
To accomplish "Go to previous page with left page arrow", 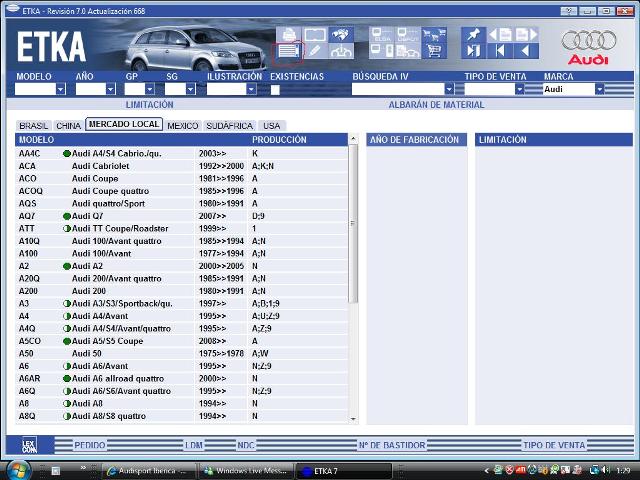I will point(500,34).
